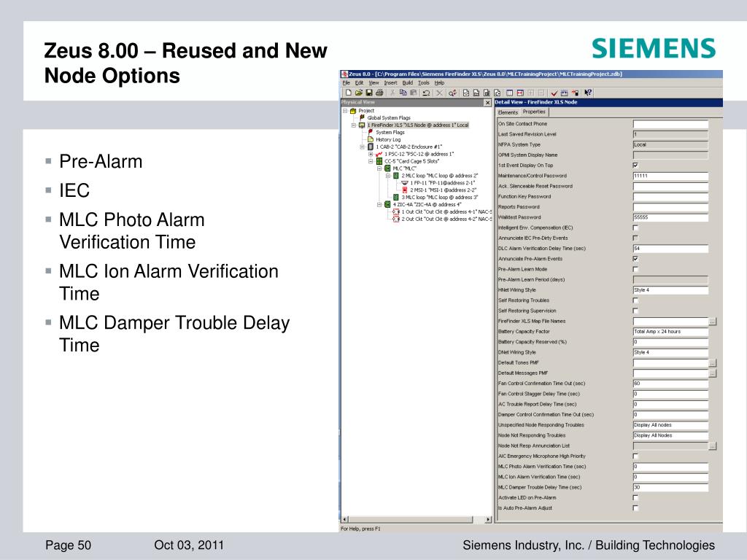The height and width of the screenshot is (560, 747).
Task: Uncheck Annunciate Pre-Alarm Events checkbox
Action: pos(635,259)
